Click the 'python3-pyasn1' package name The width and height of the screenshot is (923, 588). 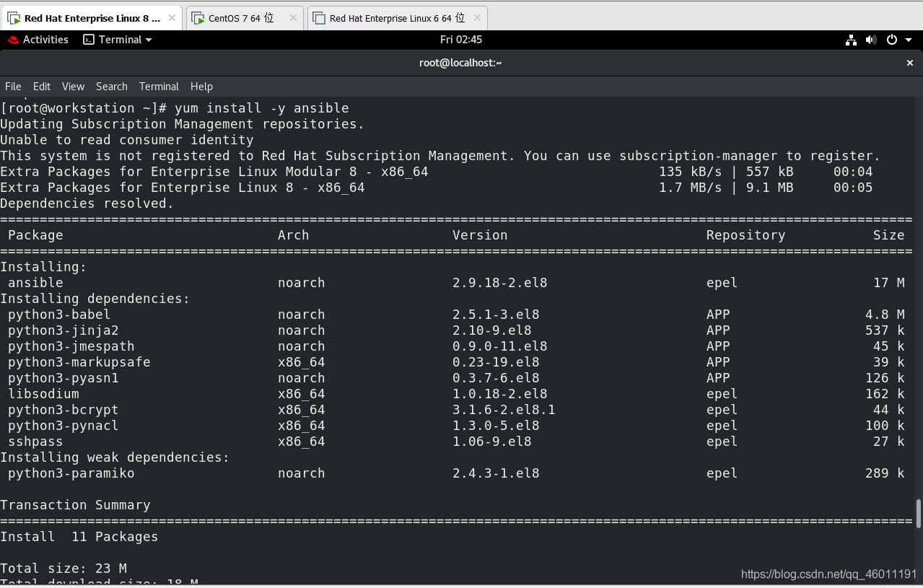point(64,378)
